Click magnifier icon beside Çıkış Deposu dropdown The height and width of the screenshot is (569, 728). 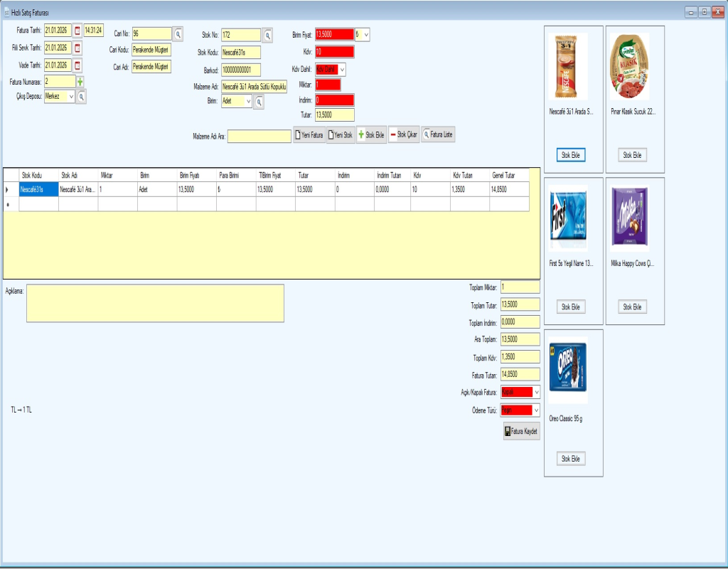[x=82, y=97]
